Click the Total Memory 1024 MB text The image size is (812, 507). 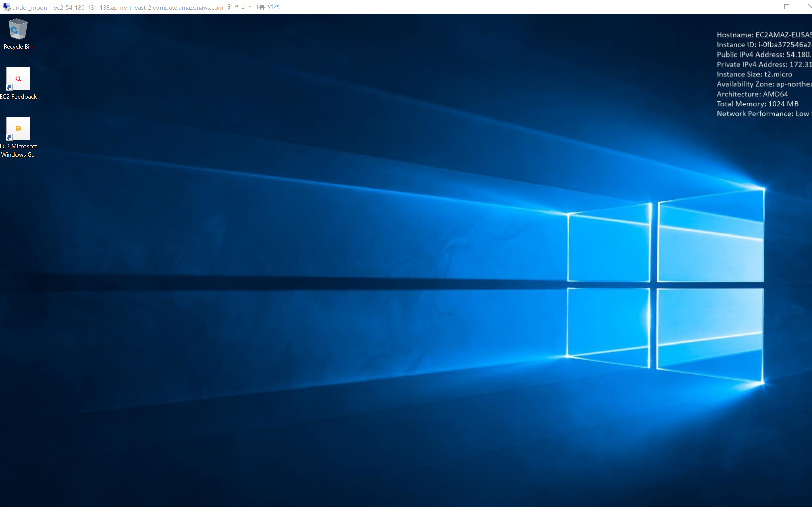pyautogui.click(x=757, y=104)
